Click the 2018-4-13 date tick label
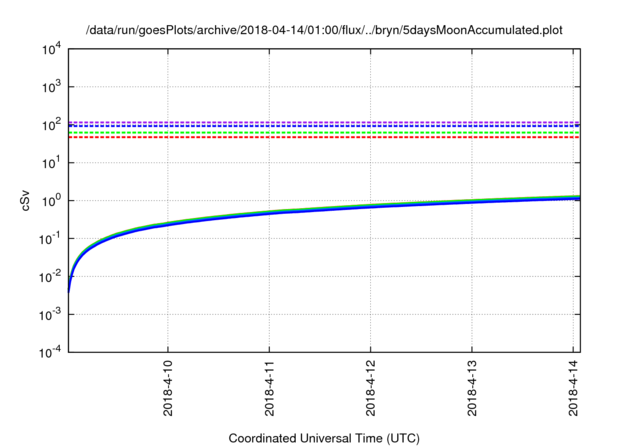The width and height of the screenshot is (640, 448). pyautogui.click(x=472, y=388)
